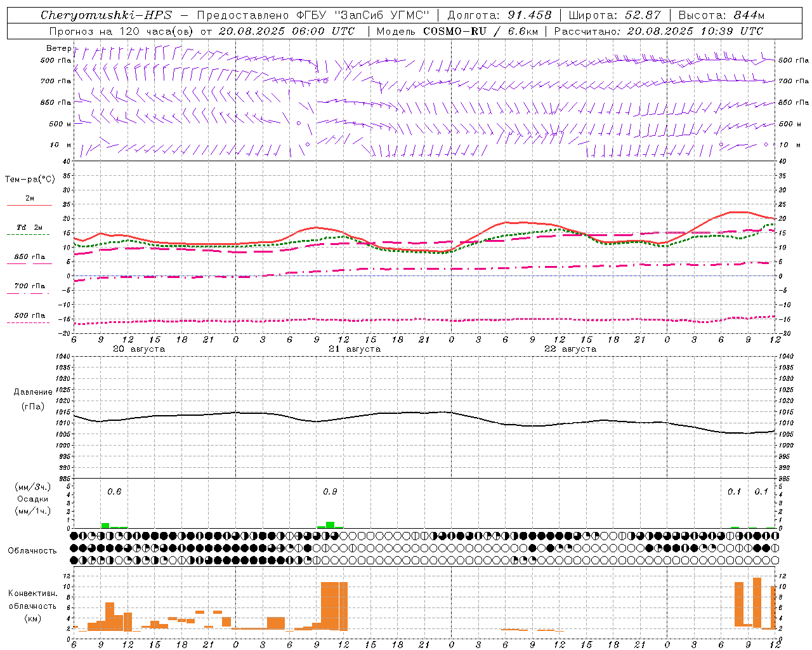The width and height of the screenshot is (812, 650).
Task: Click the "(гПа)" pressure unit label
Action: coord(33,406)
